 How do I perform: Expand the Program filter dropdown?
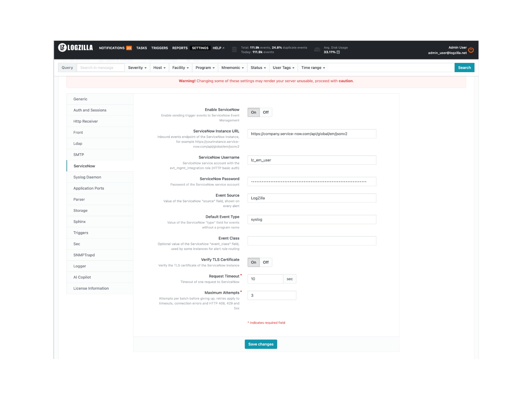(205, 67)
